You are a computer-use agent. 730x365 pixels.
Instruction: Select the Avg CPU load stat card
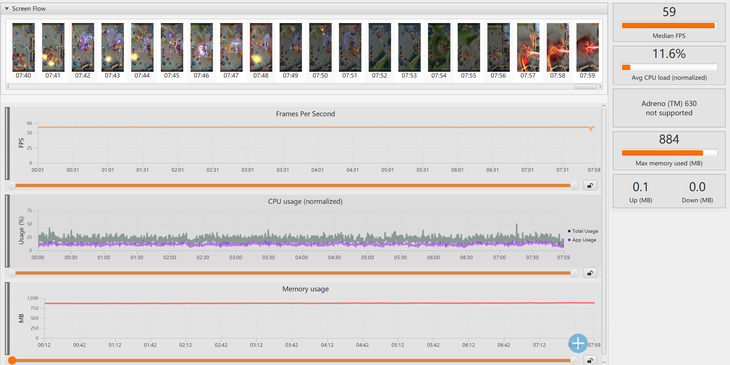click(669, 65)
